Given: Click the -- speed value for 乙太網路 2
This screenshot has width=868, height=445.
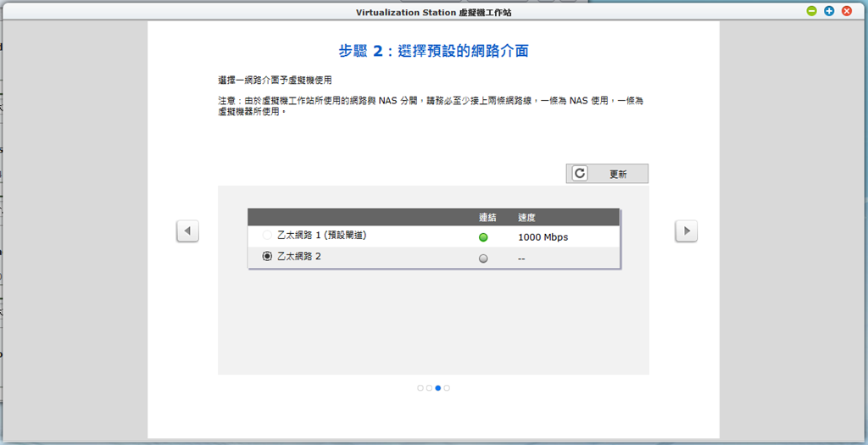Looking at the screenshot, I should point(521,259).
